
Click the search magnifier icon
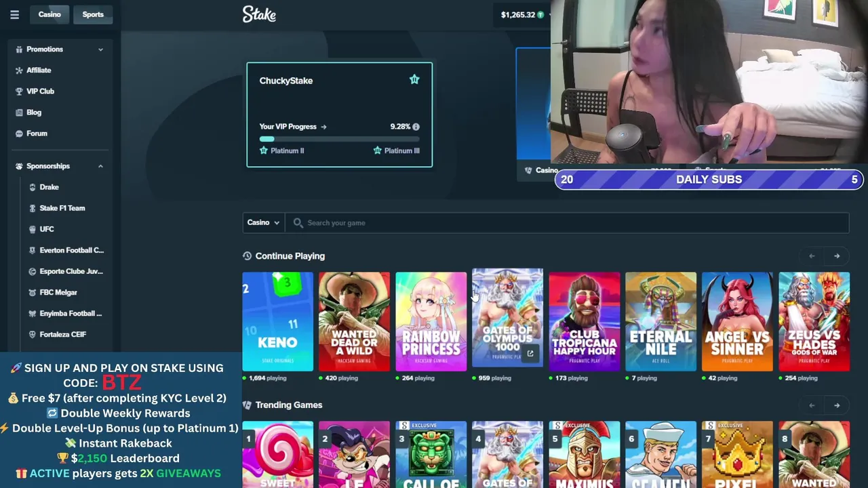pyautogui.click(x=298, y=222)
